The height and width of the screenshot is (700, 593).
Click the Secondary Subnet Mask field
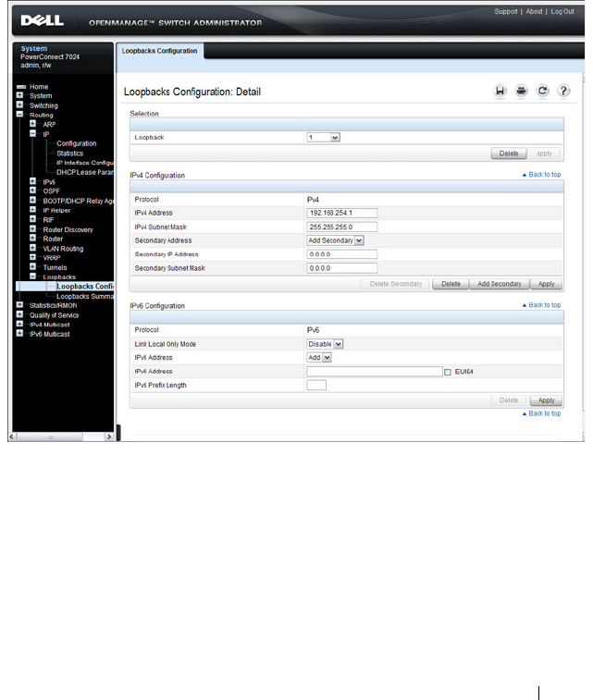coord(342,268)
